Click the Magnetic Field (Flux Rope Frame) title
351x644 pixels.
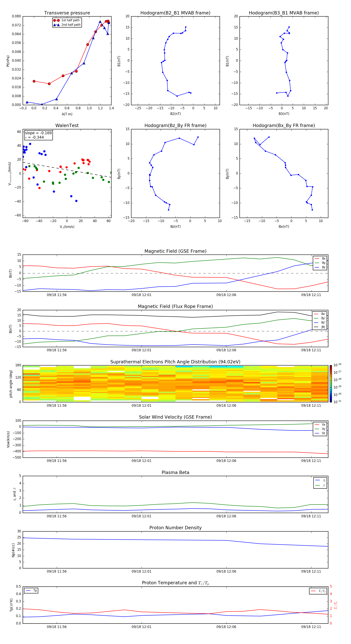175,307
